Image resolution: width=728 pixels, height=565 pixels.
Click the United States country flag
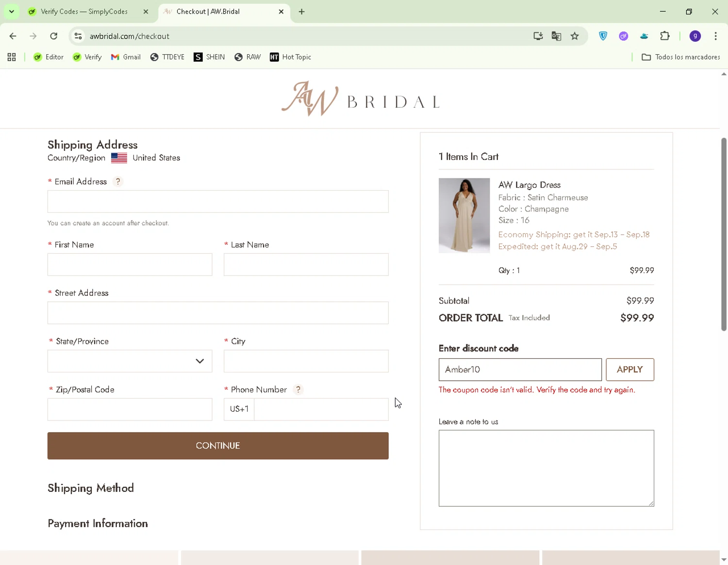point(119,158)
